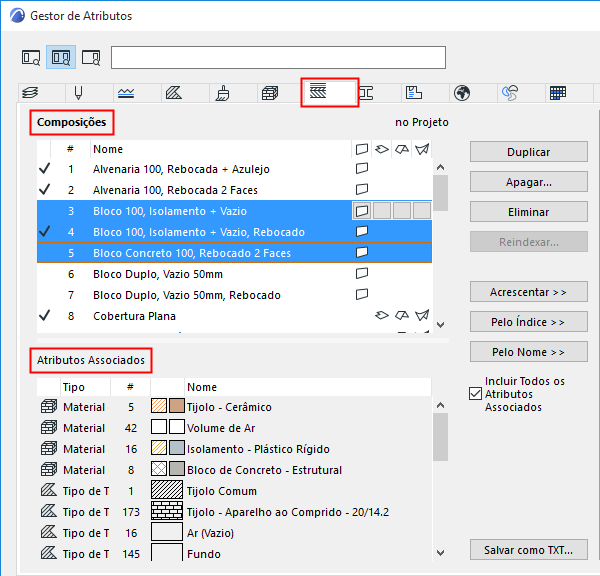The image size is (600, 576).
Task: Select the Composites (Composições) tab
Action: point(329,92)
